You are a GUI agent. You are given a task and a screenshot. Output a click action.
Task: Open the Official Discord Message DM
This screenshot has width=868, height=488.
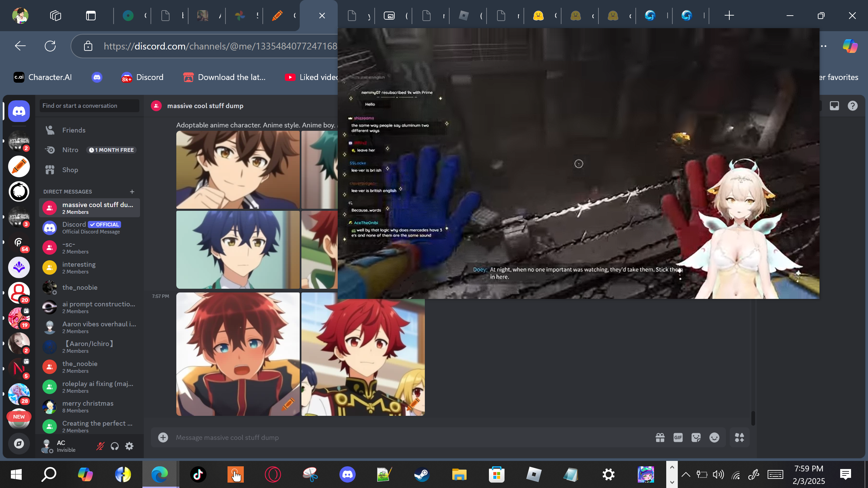[90, 228]
